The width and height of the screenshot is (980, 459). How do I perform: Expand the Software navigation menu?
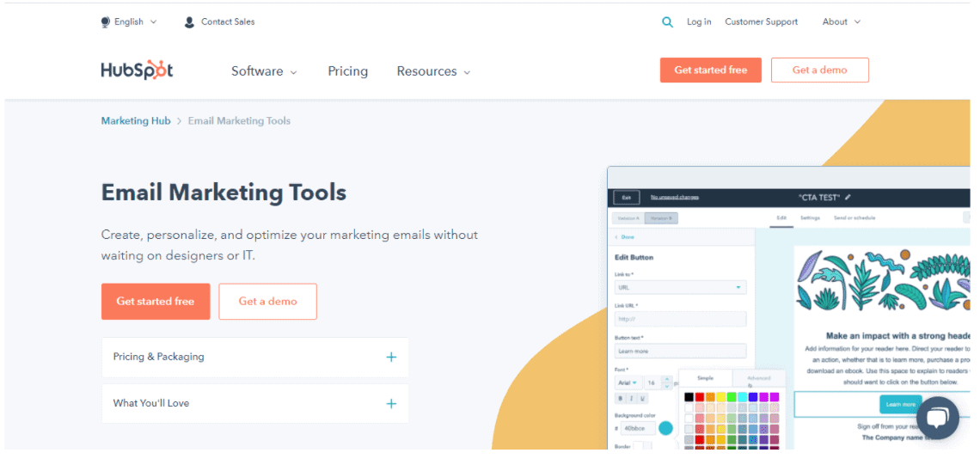(x=264, y=71)
